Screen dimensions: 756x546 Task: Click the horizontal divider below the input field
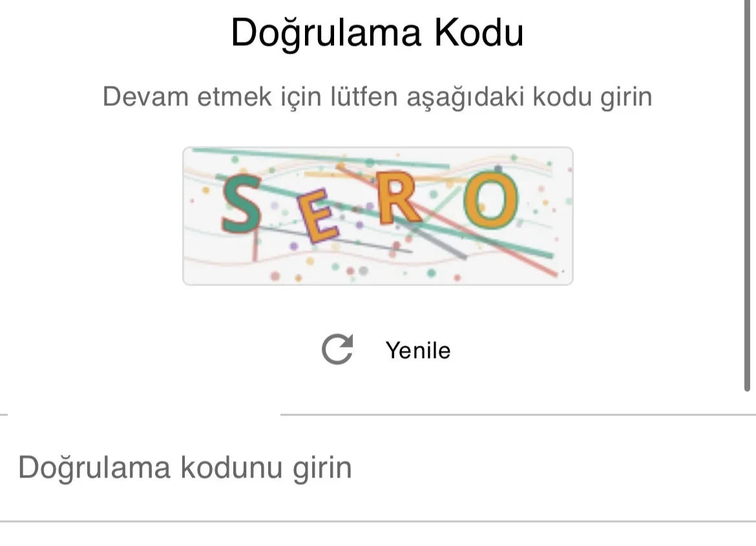point(377,521)
